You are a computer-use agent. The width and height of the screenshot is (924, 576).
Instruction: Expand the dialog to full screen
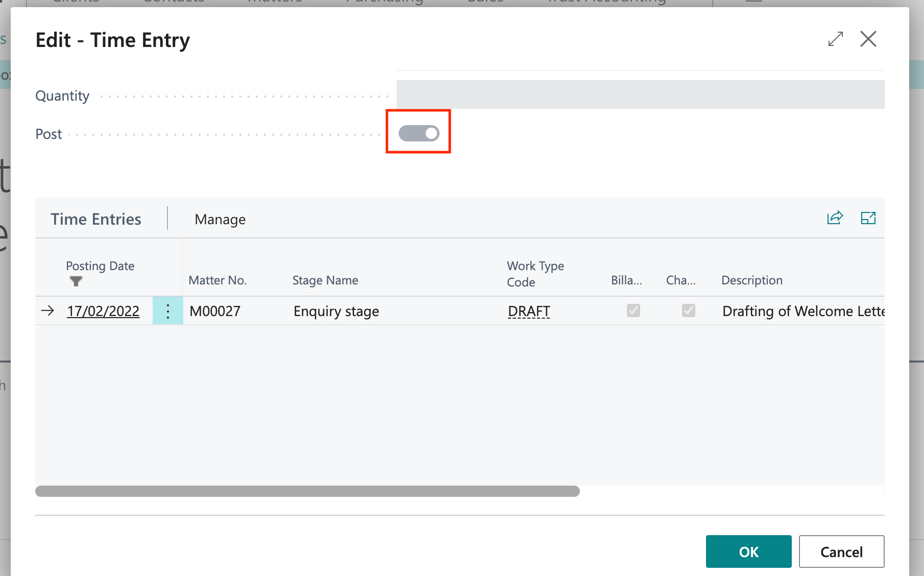836,39
